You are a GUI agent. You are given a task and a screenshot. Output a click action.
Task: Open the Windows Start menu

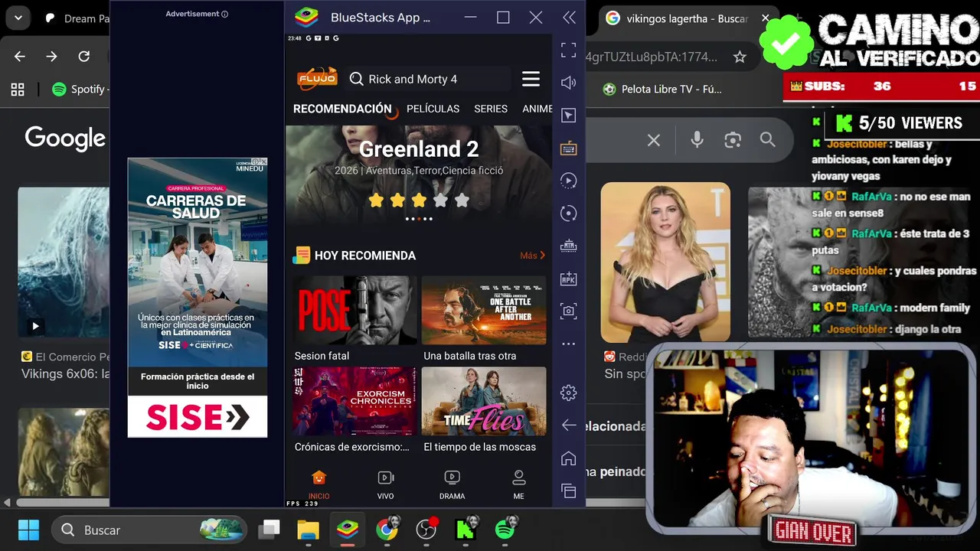28,530
